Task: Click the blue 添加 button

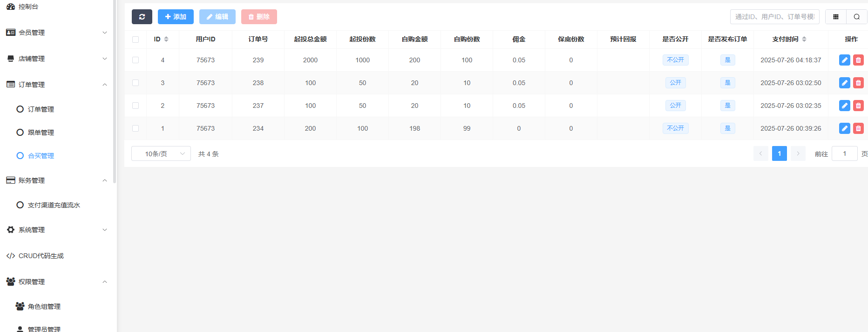Action: [x=176, y=17]
